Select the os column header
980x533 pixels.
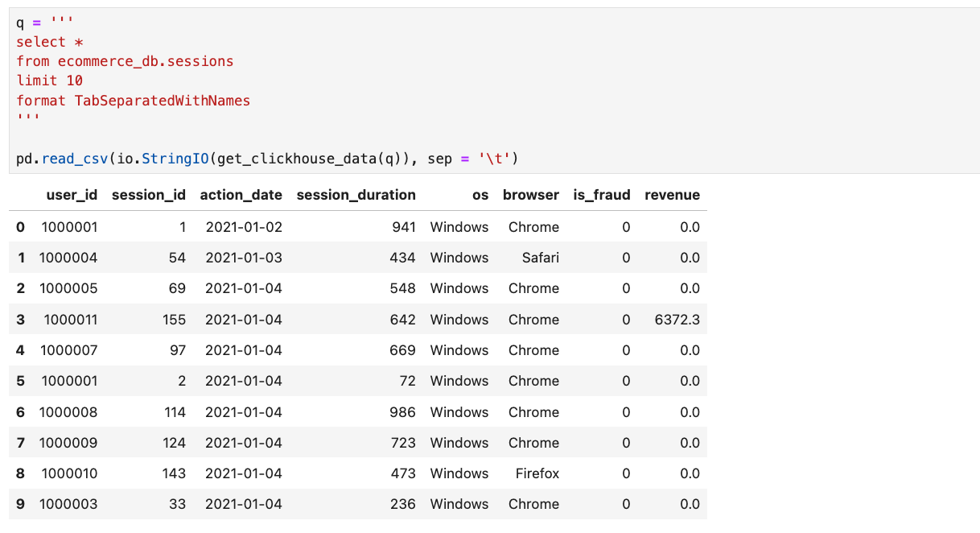(x=480, y=195)
